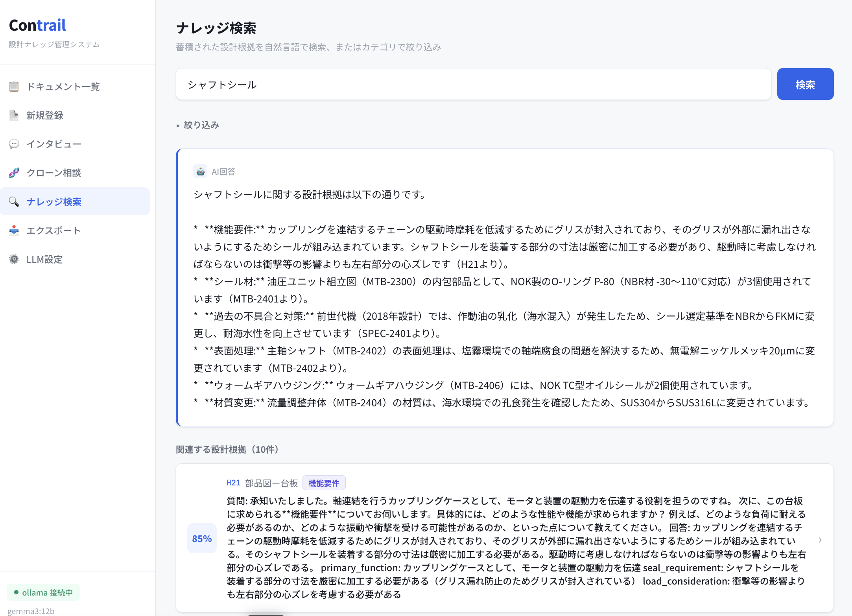Viewport: 852px width, 616px height.
Task: Select the ナレッジ検索 menu item
Action: coord(75,202)
